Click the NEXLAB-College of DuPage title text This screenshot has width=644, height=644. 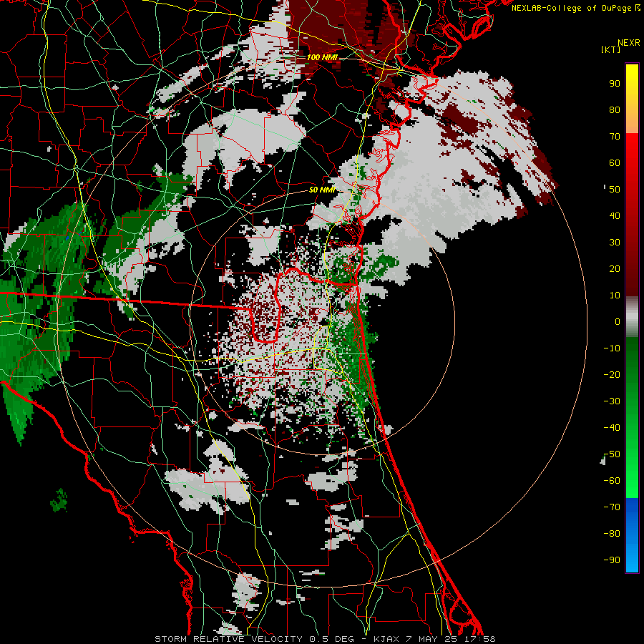[572, 8]
